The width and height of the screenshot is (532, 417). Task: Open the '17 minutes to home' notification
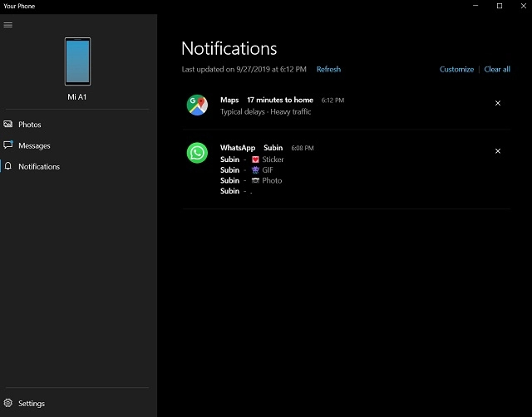coord(279,100)
